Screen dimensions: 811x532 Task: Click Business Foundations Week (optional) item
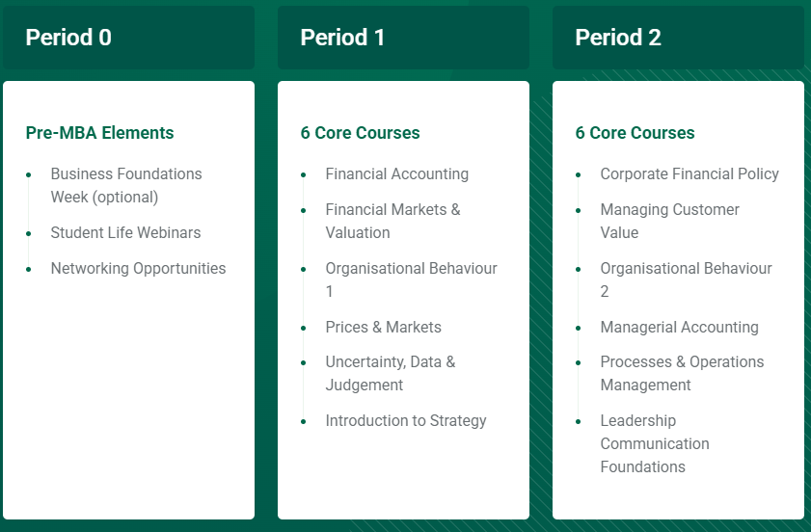tap(126, 186)
